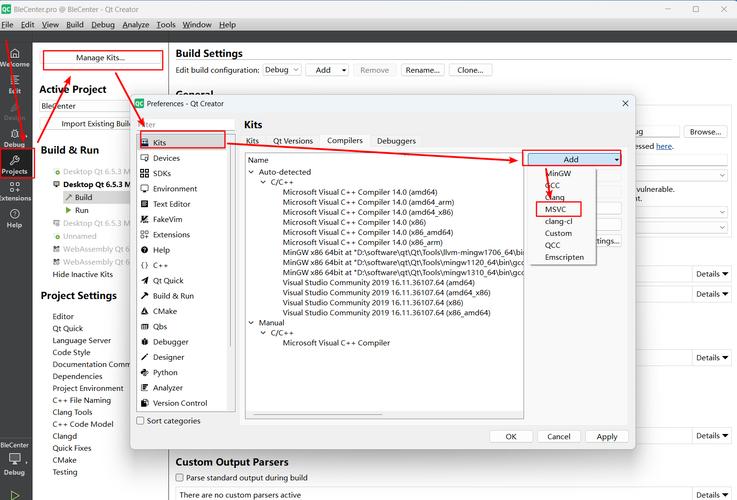This screenshot has height=500, width=737.
Task: Open the File menu
Action: (x=7, y=25)
